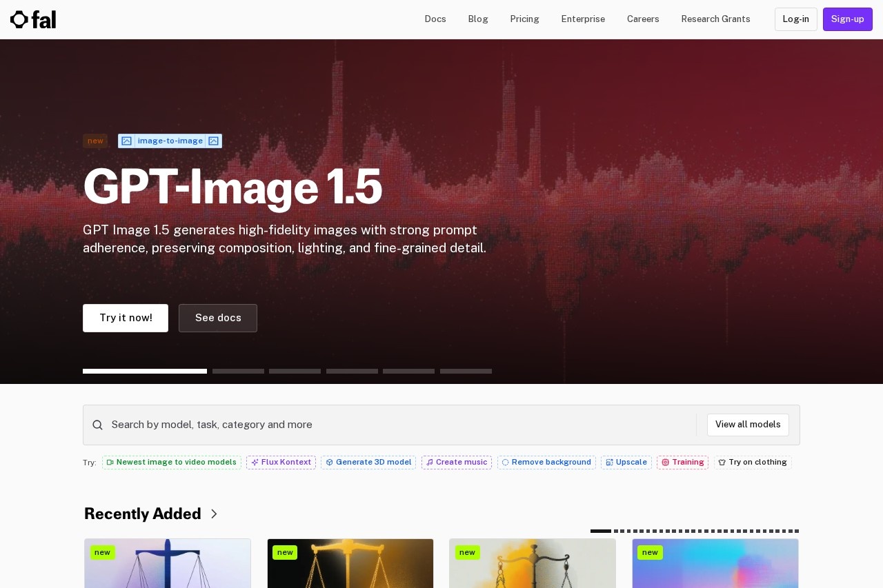Screen dimensions: 883x588
Task: Click the image-to-image category tag
Action: [170, 141]
